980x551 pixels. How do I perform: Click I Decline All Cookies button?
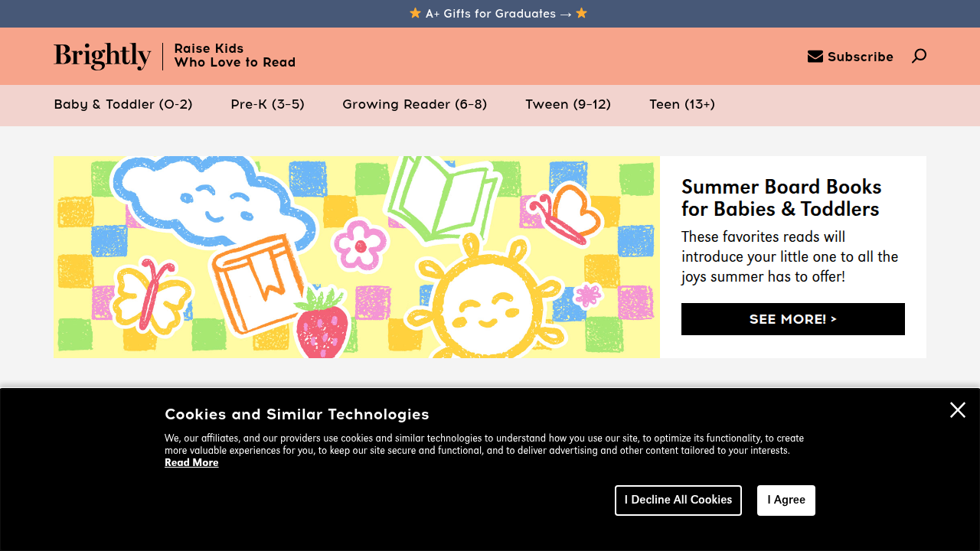point(678,500)
